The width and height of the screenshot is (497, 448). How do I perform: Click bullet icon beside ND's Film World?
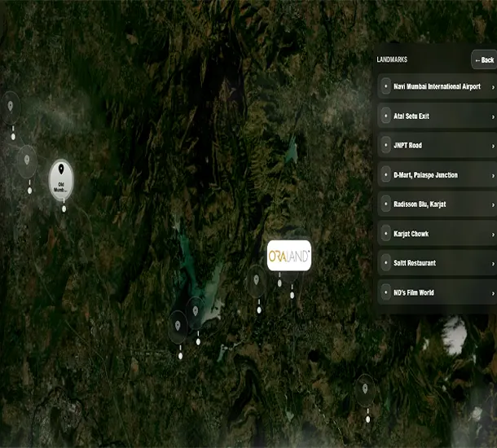click(x=385, y=292)
